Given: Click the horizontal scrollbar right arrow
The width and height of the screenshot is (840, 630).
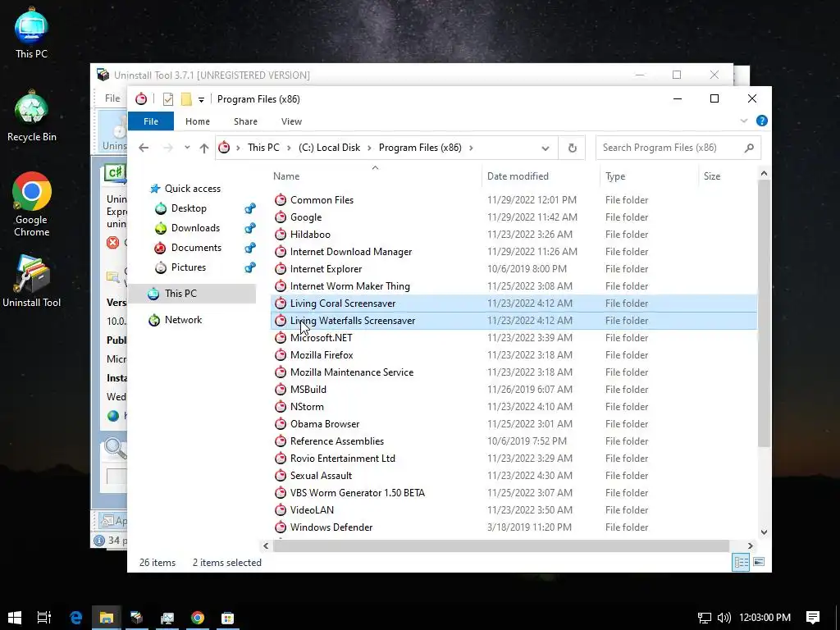Looking at the screenshot, I should (x=750, y=546).
